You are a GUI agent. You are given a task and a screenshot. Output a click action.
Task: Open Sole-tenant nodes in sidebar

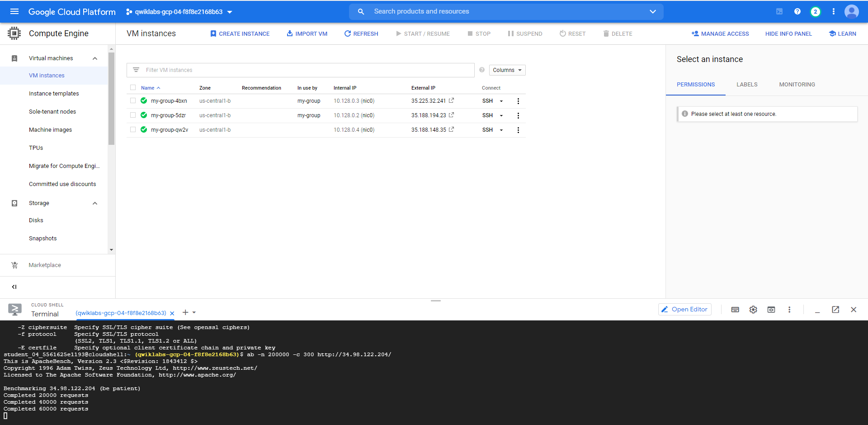[x=52, y=112]
